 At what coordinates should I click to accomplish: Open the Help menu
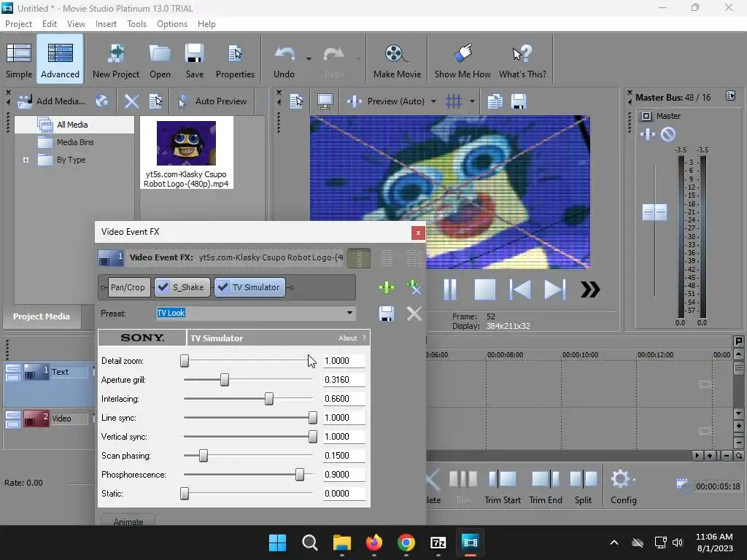coord(206,24)
